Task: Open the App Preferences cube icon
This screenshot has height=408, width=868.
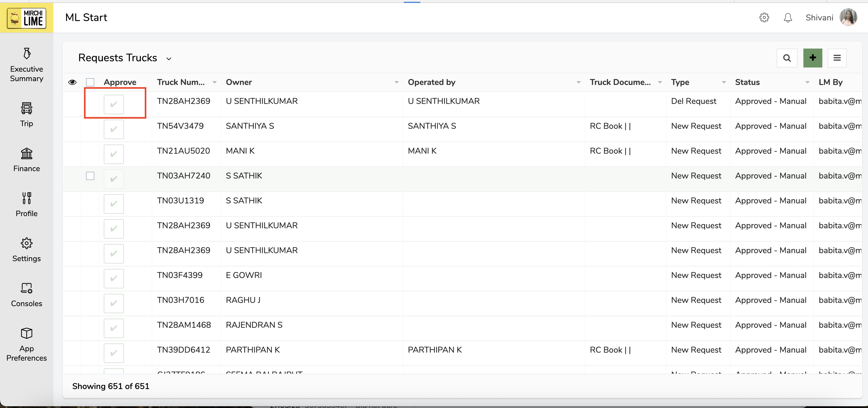Action: 27,333
